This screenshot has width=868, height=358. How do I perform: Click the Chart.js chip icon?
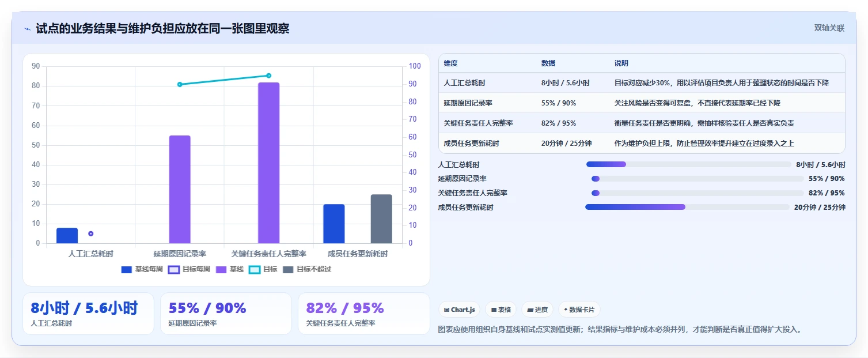click(x=446, y=310)
